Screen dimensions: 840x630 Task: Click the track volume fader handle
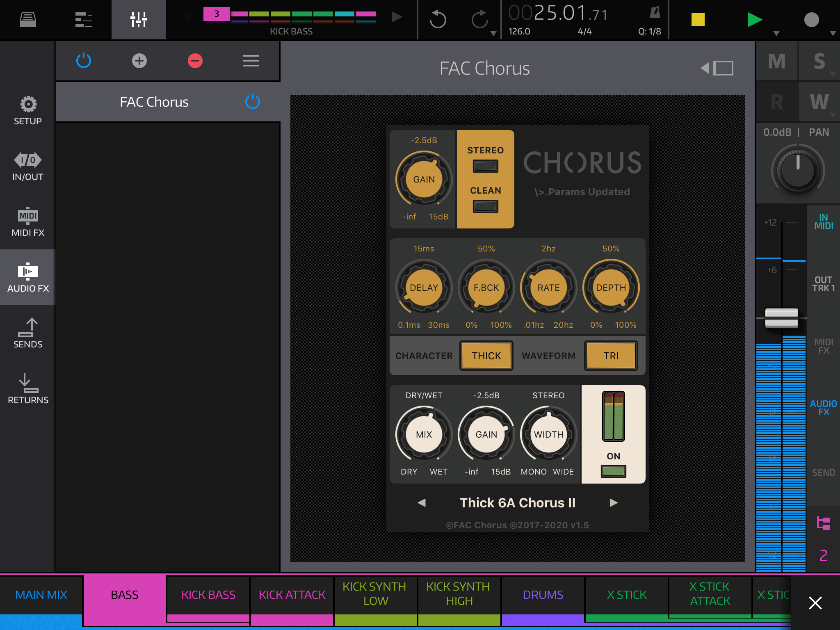point(782,318)
